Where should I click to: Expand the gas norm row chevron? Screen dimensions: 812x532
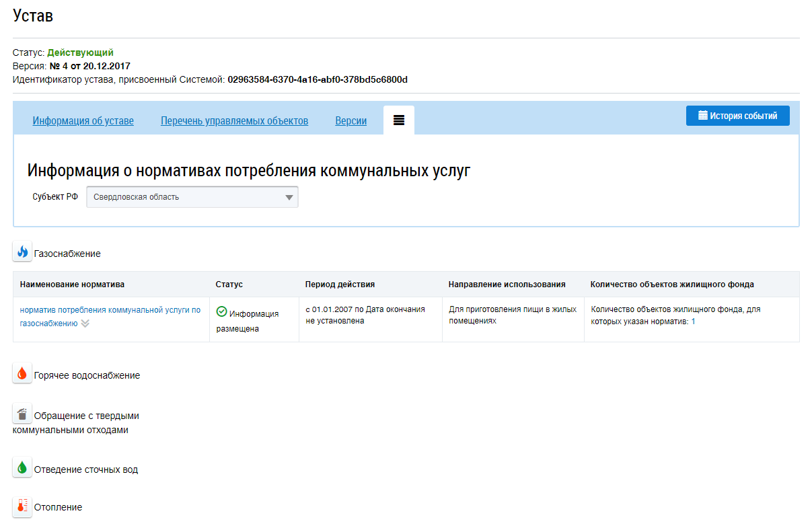tap(85, 324)
